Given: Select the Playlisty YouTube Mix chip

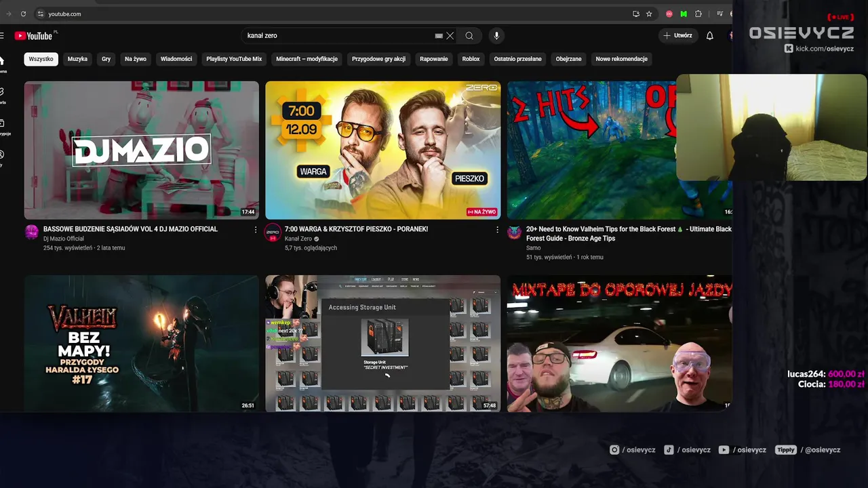Looking at the screenshot, I should (x=234, y=59).
